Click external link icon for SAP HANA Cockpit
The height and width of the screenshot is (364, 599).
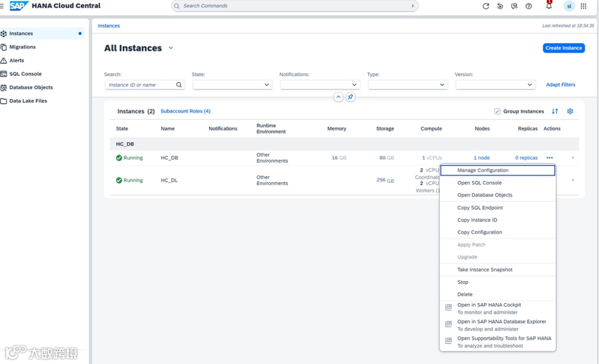[x=449, y=307]
